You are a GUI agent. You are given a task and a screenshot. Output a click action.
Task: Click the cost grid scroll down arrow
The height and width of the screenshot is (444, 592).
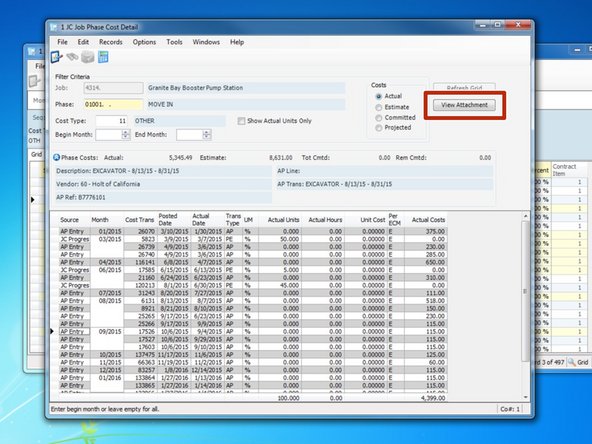pos(525,397)
